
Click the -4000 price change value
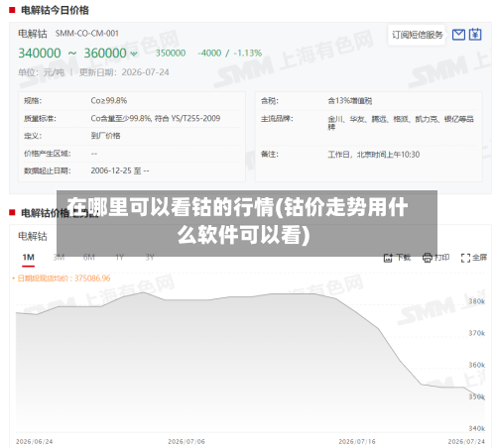[x=209, y=53]
